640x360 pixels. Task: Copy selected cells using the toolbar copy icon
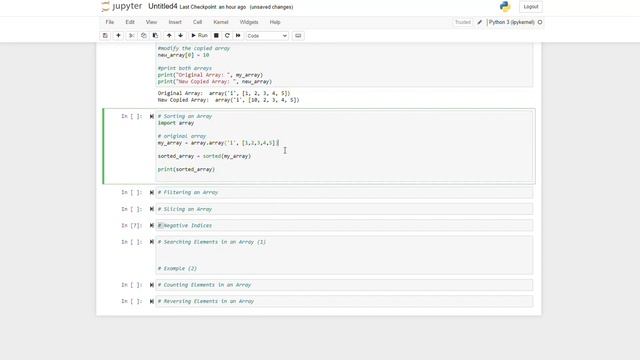(x=143, y=36)
